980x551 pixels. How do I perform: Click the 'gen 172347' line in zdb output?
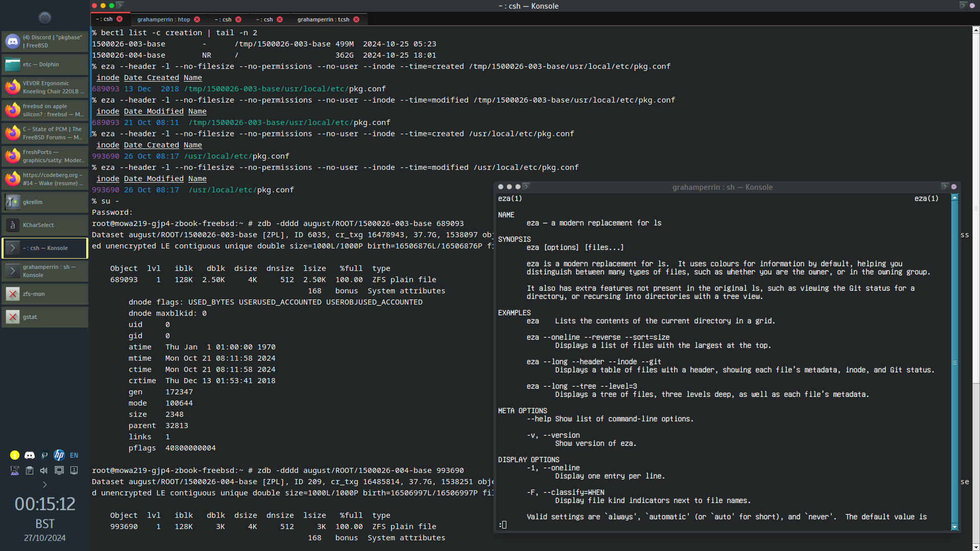tap(161, 392)
